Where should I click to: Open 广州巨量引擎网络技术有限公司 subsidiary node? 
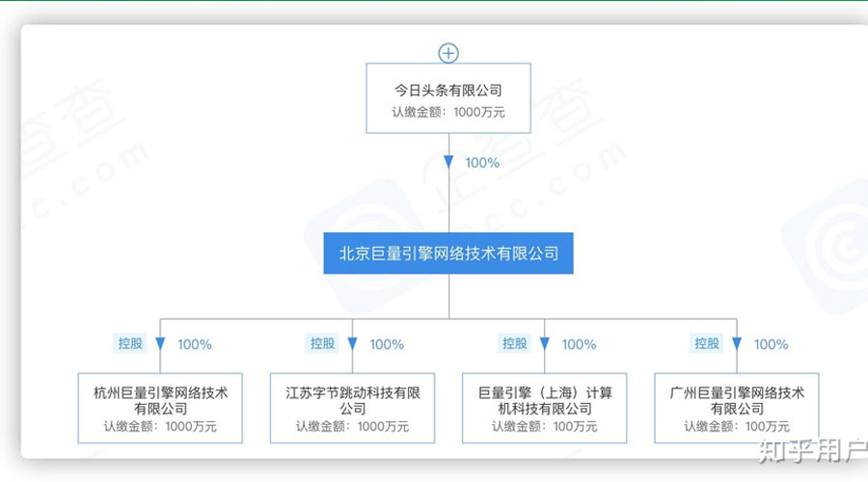pyautogui.click(x=737, y=408)
